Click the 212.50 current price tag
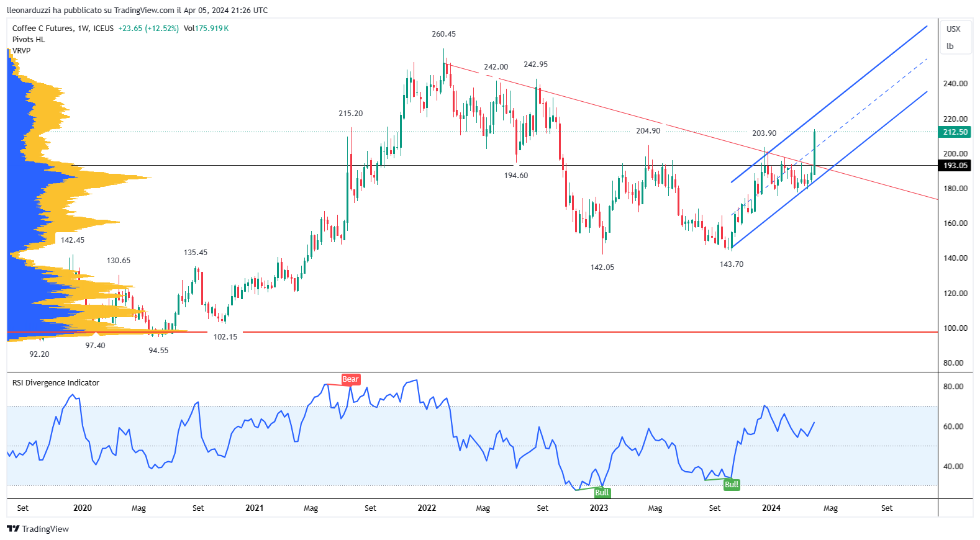The height and width of the screenshot is (540, 980). click(955, 132)
